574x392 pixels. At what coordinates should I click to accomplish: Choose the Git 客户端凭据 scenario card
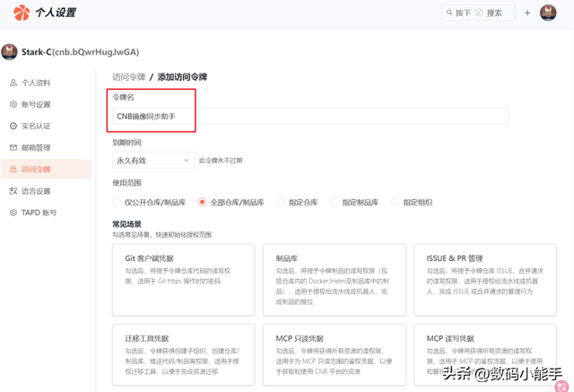183,280
